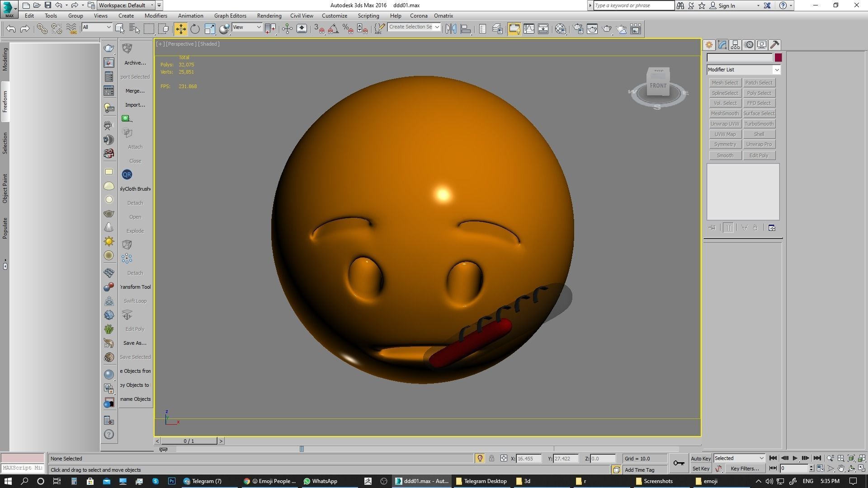Expand the Create Selection Set dropdown

(437, 27)
